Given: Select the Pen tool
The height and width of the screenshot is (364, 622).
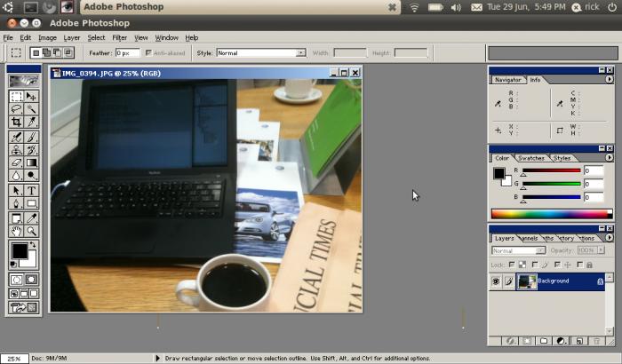Looking at the screenshot, I should [16, 203].
